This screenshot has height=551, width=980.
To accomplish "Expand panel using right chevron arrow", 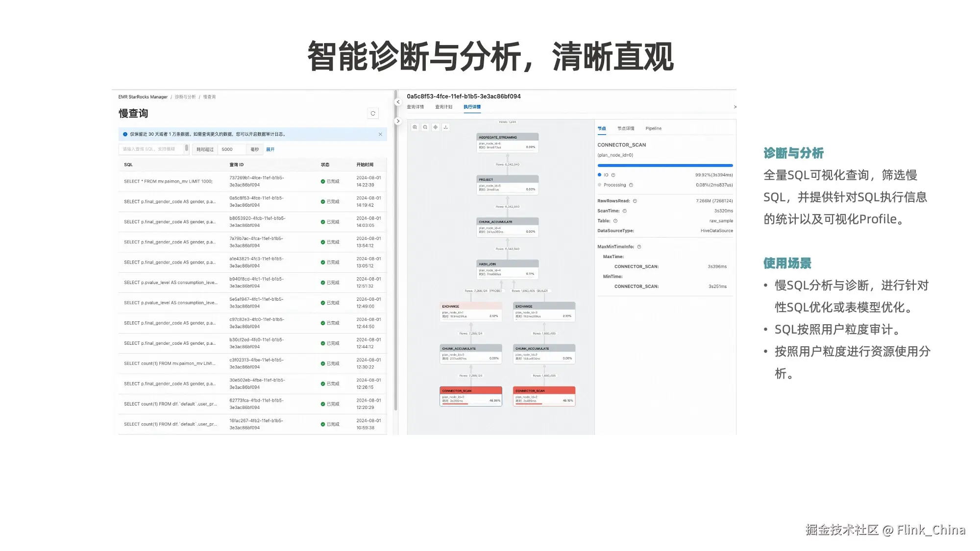I will [398, 121].
